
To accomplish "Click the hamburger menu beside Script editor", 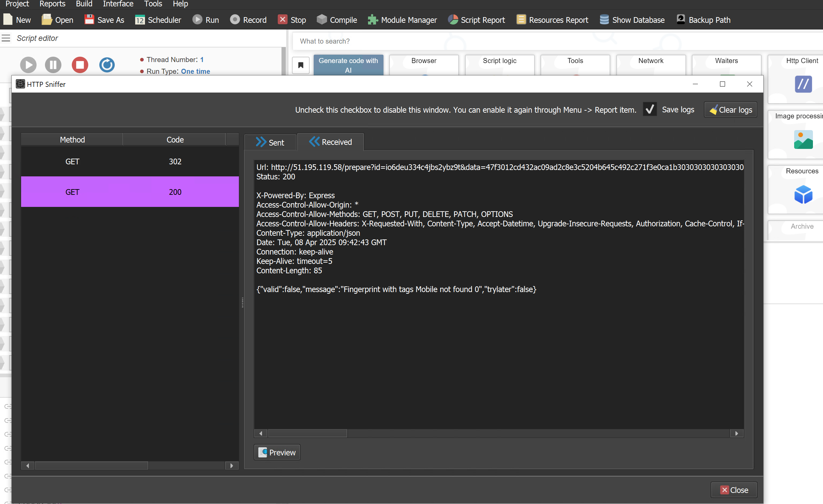I will [x=6, y=38].
